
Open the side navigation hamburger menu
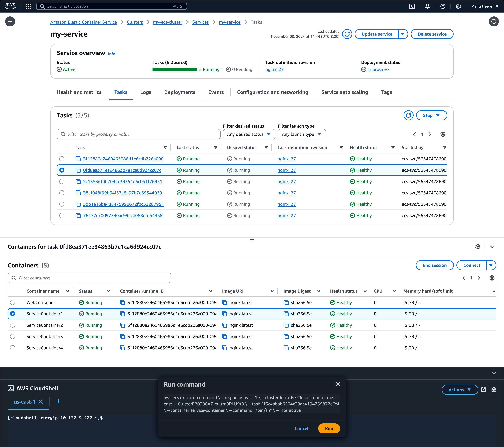[x=10, y=21]
